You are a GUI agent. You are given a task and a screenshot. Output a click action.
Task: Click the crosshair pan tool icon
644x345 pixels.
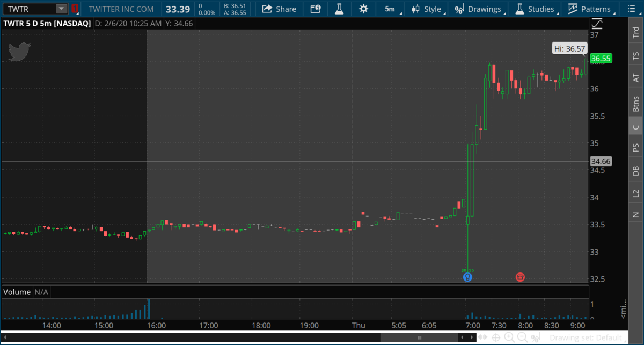point(496,337)
